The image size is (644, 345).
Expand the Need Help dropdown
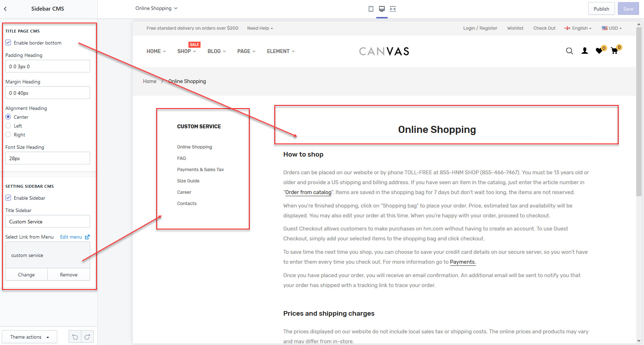coord(260,28)
